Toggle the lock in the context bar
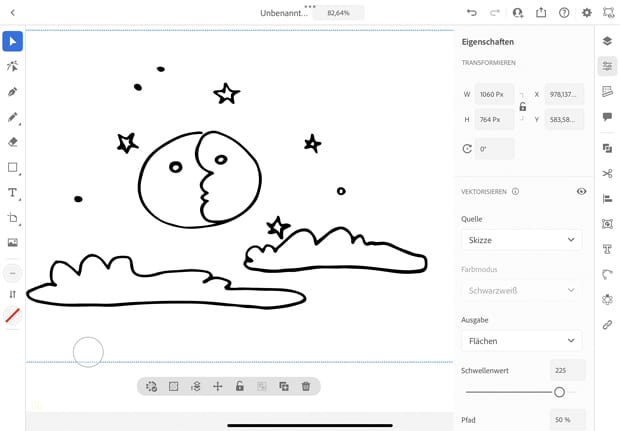Image resolution: width=620 pixels, height=431 pixels. coord(239,386)
